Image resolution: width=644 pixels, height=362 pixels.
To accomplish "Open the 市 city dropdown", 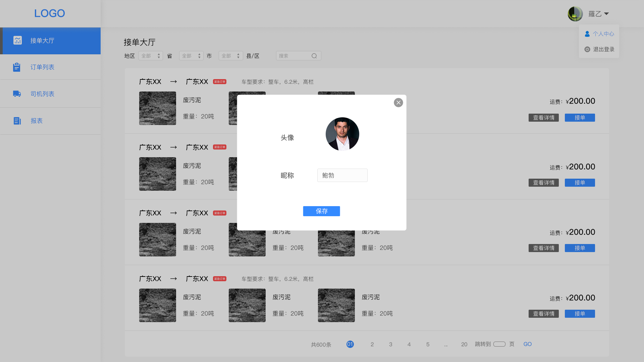I will [x=191, y=56].
